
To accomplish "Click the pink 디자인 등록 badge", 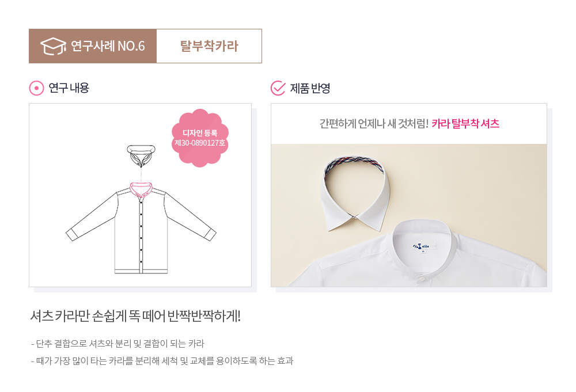I will pyautogui.click(x=200, y=138).
